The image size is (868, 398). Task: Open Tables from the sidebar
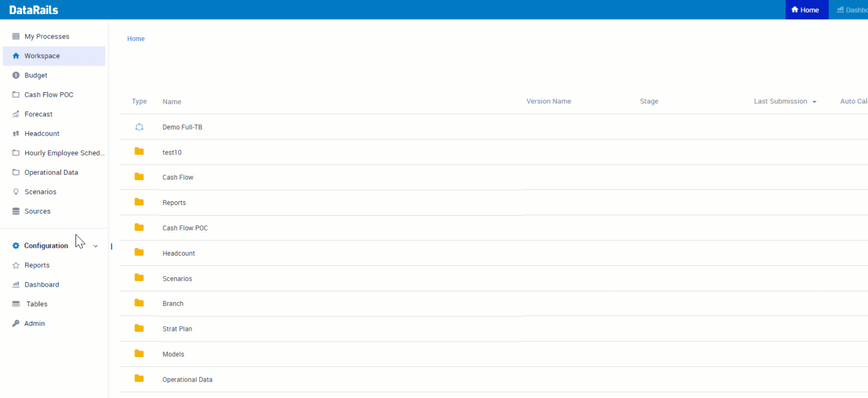(54, 304)
